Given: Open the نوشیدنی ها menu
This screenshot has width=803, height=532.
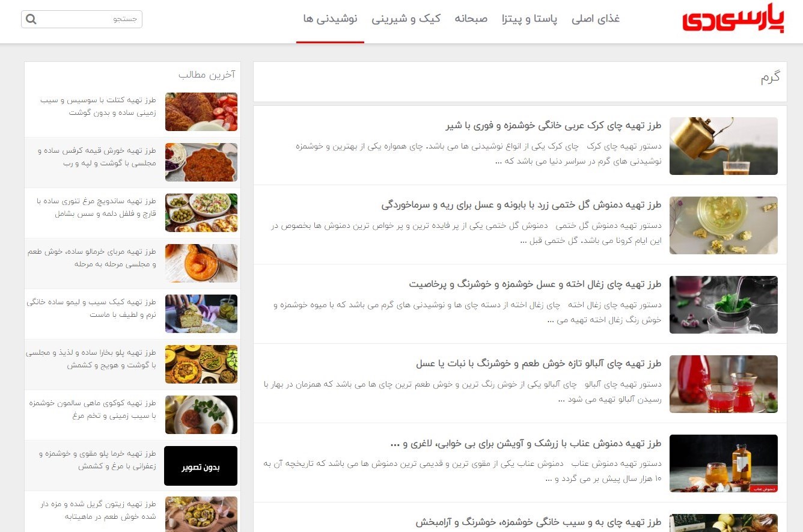Looking at the screenshot, I should click(x=331, y=19).
